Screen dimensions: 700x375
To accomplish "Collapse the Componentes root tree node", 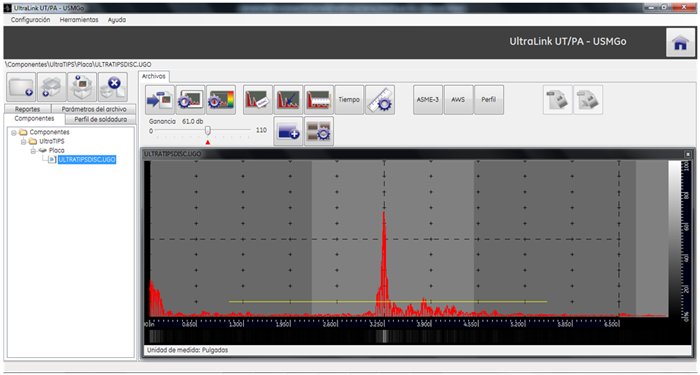I will tap(14, 133).
